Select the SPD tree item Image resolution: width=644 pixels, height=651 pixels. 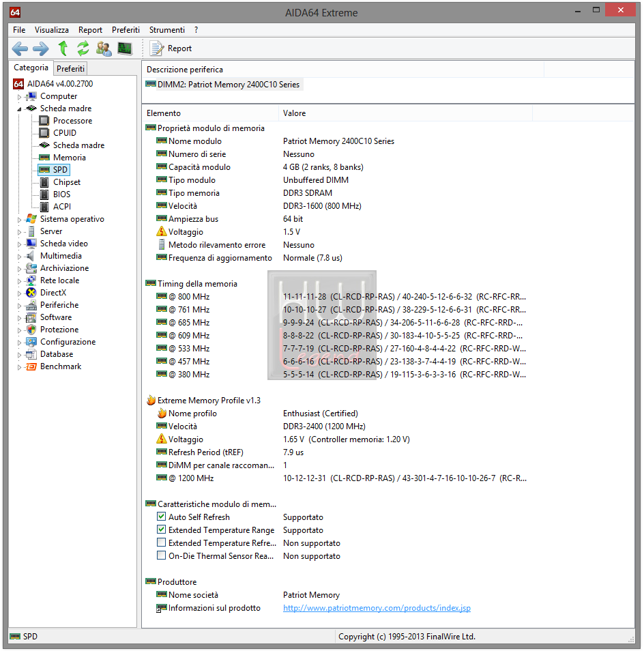pos(54,170)
